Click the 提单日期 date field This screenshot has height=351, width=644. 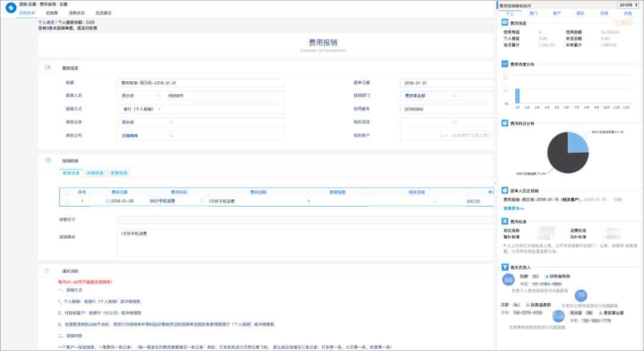point(447,82)
